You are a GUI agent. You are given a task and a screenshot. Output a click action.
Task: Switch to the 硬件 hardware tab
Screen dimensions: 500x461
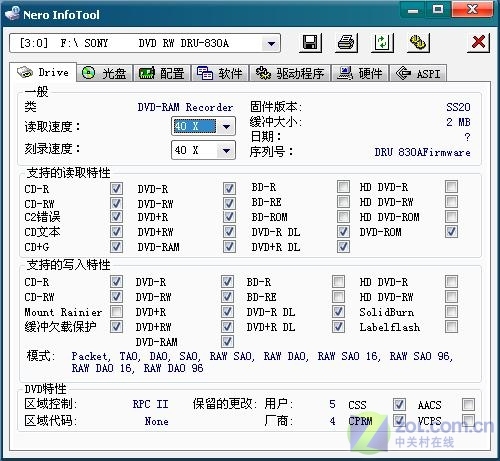360,73
